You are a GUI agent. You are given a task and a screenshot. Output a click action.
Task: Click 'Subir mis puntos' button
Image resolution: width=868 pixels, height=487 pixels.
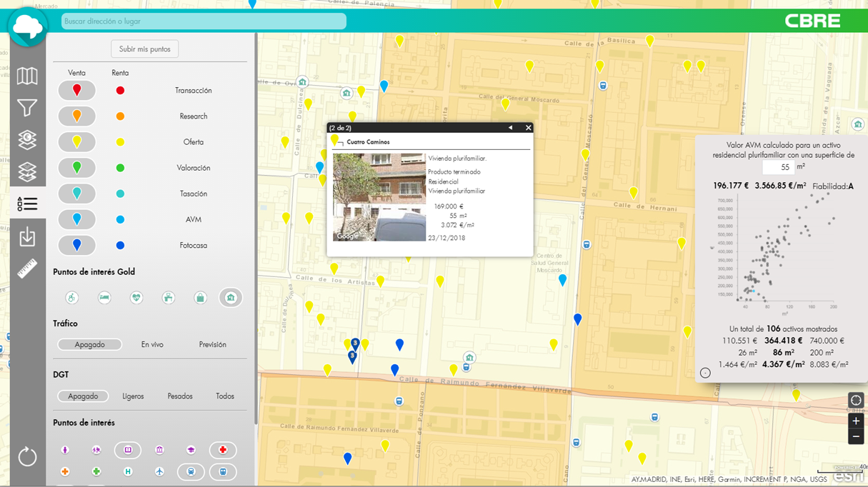(145, 49)
